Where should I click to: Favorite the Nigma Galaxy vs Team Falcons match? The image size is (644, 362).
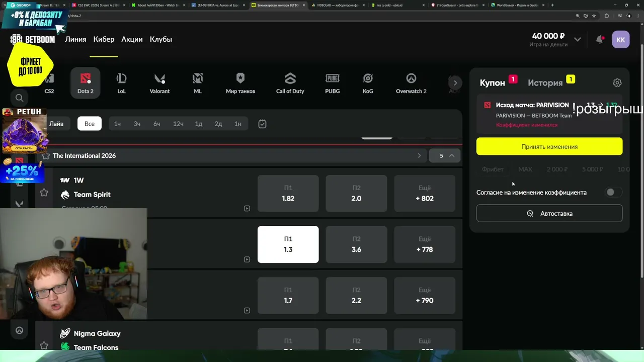pos(44,345)
